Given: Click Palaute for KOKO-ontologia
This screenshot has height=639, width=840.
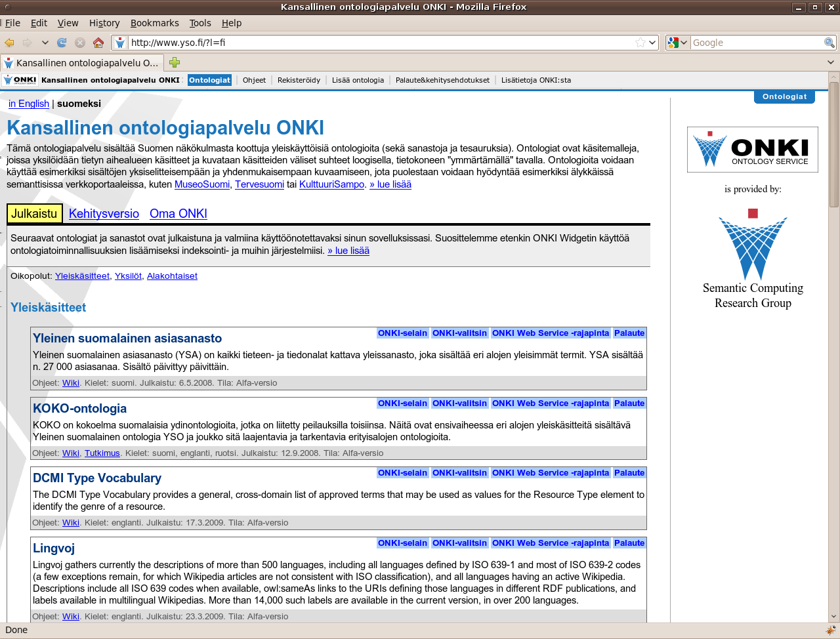Looking at the screenshot, I should coord(629,403).
